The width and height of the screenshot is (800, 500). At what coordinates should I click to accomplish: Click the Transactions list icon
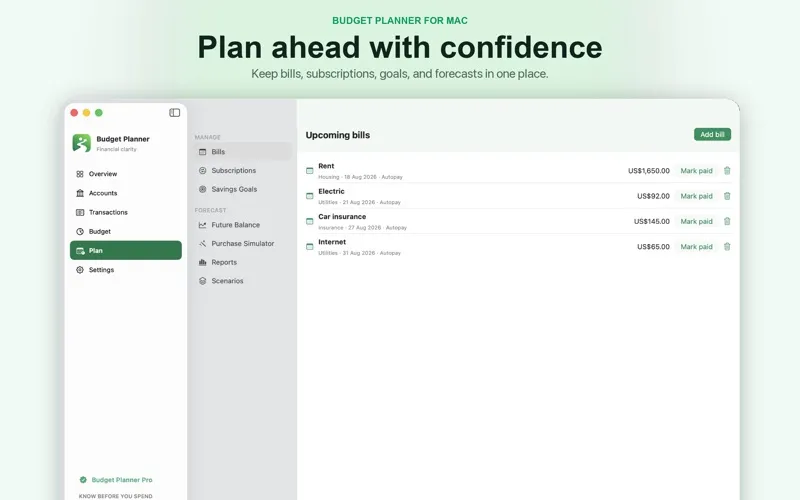pos(80,212)
